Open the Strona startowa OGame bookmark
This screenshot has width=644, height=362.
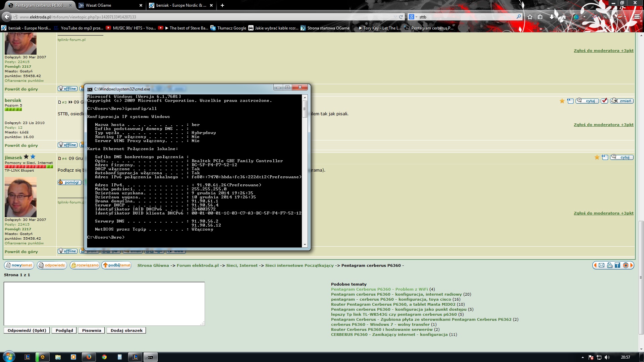(x=325, y=28)
